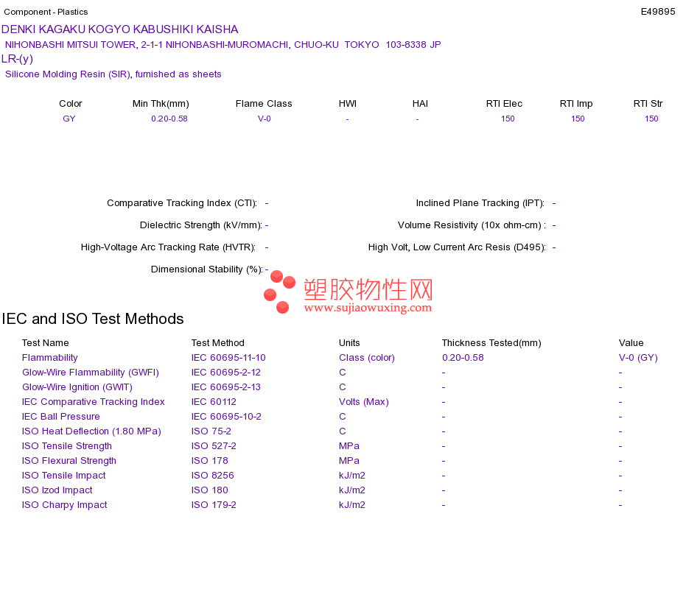Click the ISO 178 test method
This screenshot has width=700, height=589.
[x=209, y=460]
